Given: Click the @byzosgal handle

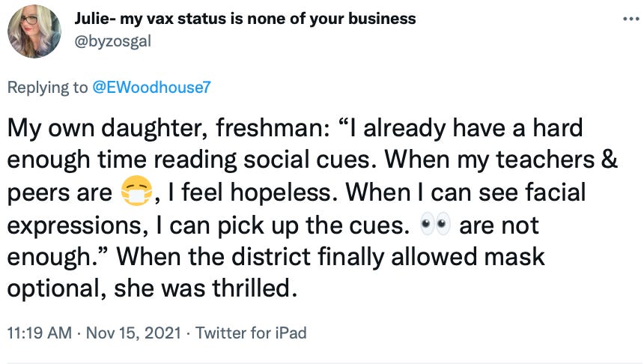Looking at the screenshot, I should tap(112, 41).
